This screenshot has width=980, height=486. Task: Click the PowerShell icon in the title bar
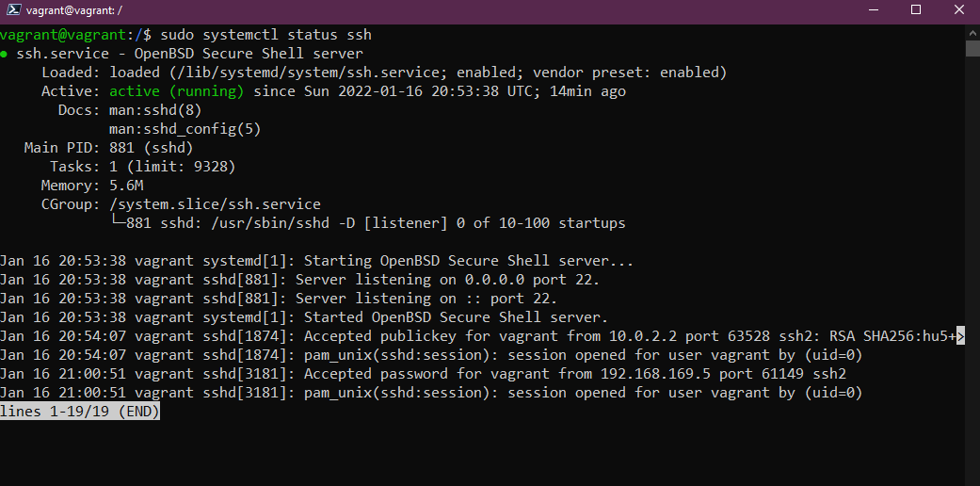tap(13, 10)
